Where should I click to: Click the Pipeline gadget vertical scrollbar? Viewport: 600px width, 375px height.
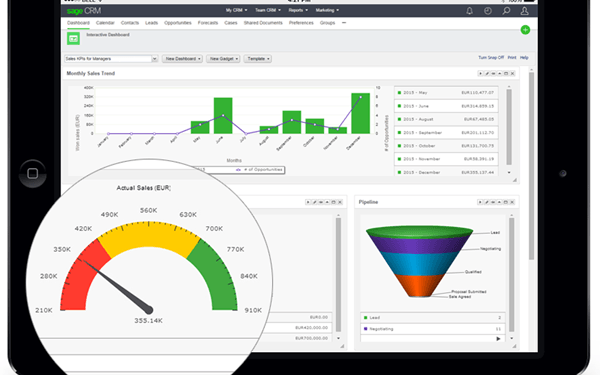click(x=512, y=274)
